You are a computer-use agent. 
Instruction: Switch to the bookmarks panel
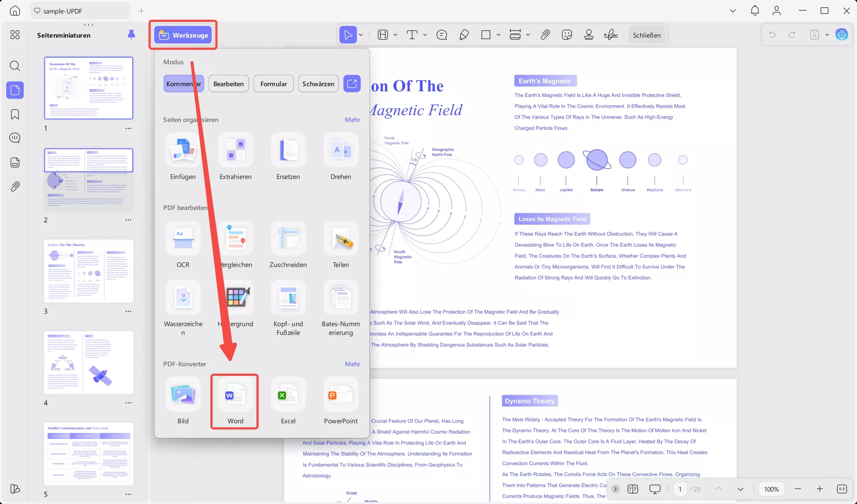(15, 114)
